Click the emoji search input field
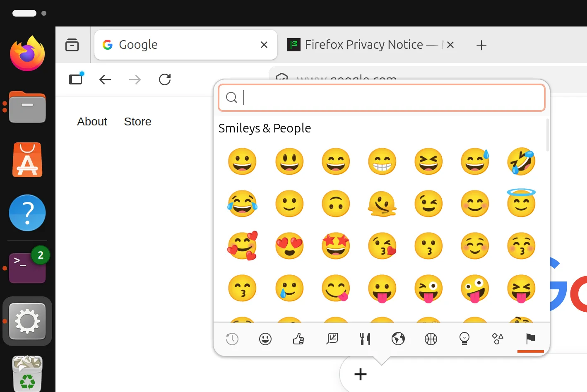The image size is (587, 392). [x=381, y=98]
